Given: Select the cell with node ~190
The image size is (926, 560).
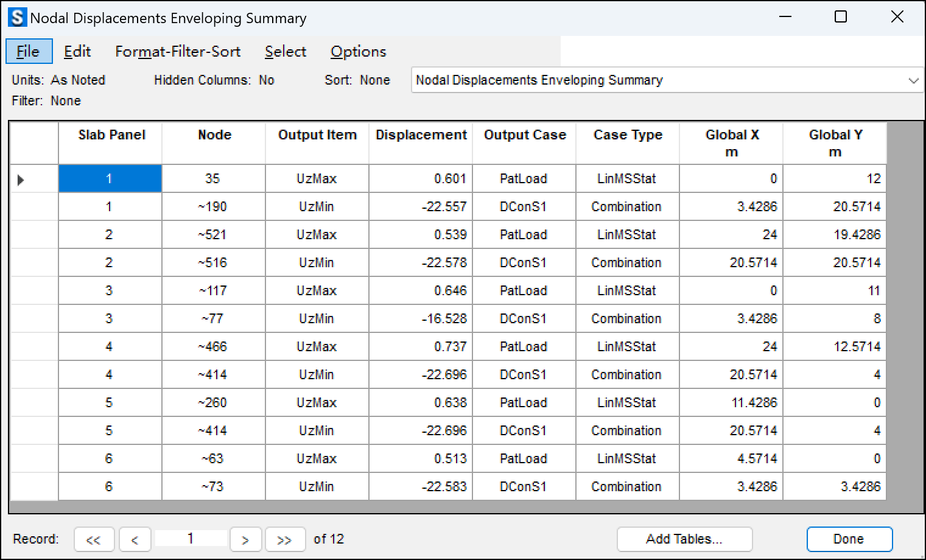Looking at the screenshot, I should [x=213, y=207].
